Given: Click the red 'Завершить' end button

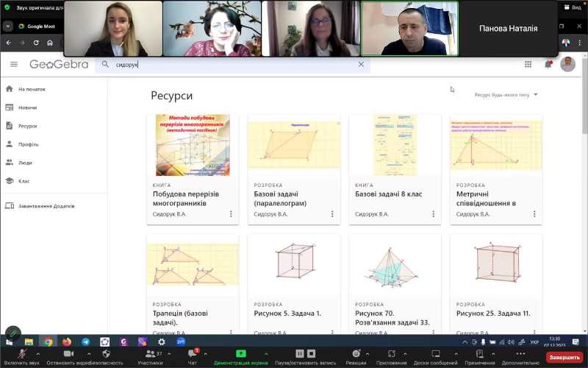Looking at the screenshot, I should tap(564, 357).
